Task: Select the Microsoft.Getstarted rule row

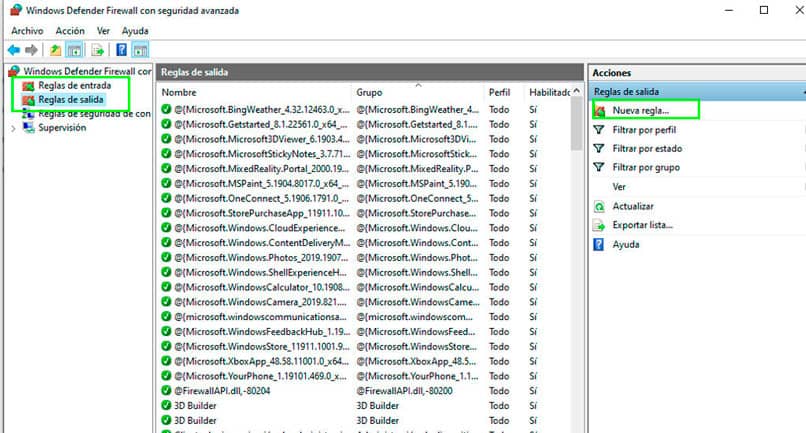Action: [x=365, y=124]
